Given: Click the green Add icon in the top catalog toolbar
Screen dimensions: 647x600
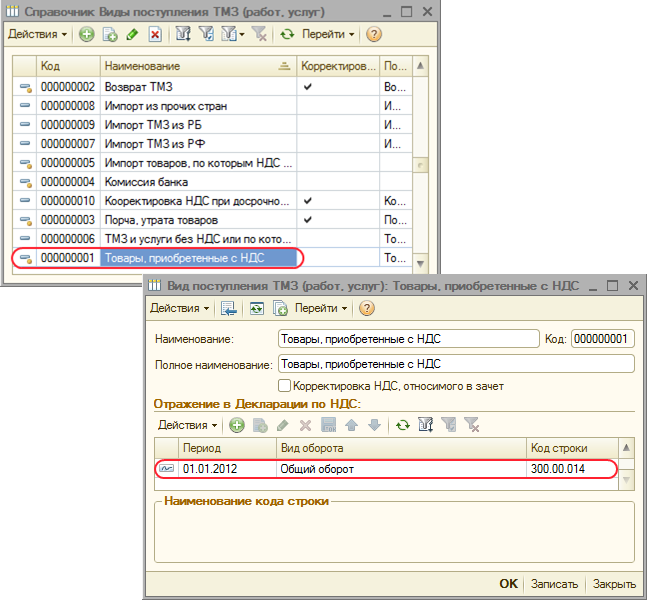Looking at the screenshot, I should pos(87,34).
